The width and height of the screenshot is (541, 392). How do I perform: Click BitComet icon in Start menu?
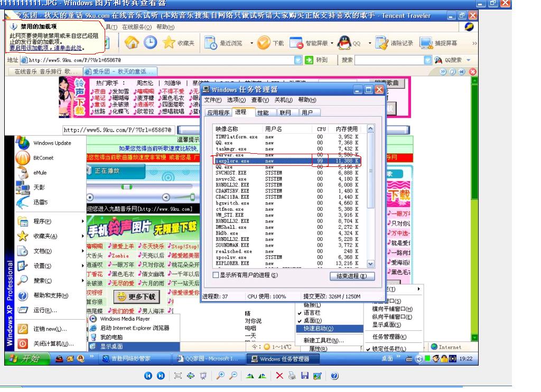click(23, 158)
